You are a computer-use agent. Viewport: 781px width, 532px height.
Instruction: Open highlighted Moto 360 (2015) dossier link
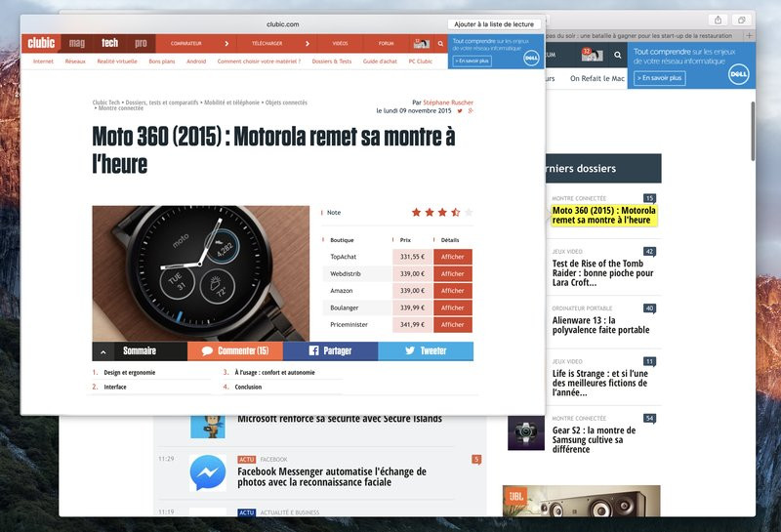click(x=603, y=215)
